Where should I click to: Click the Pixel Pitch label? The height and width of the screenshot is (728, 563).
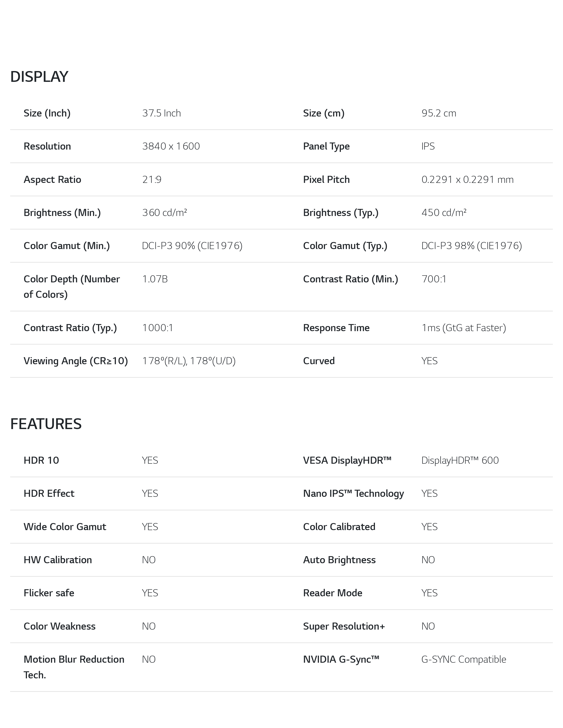tap(326, 179)
